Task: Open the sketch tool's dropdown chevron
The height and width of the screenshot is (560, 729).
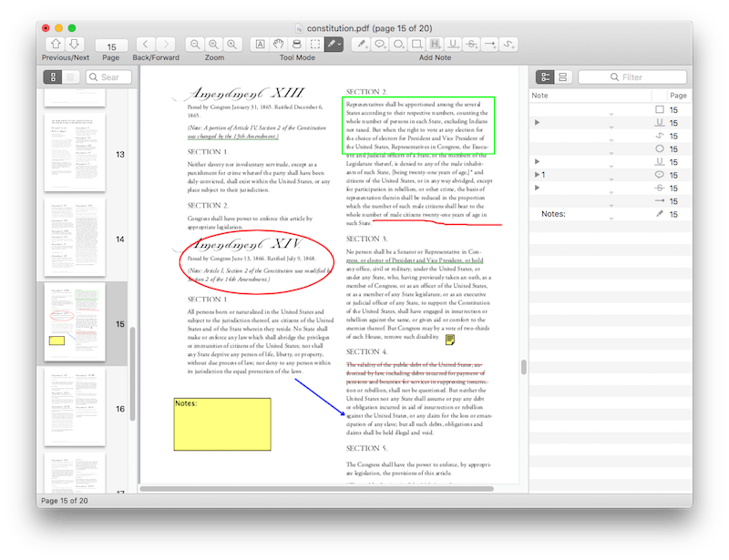Action: click(339, 44)
